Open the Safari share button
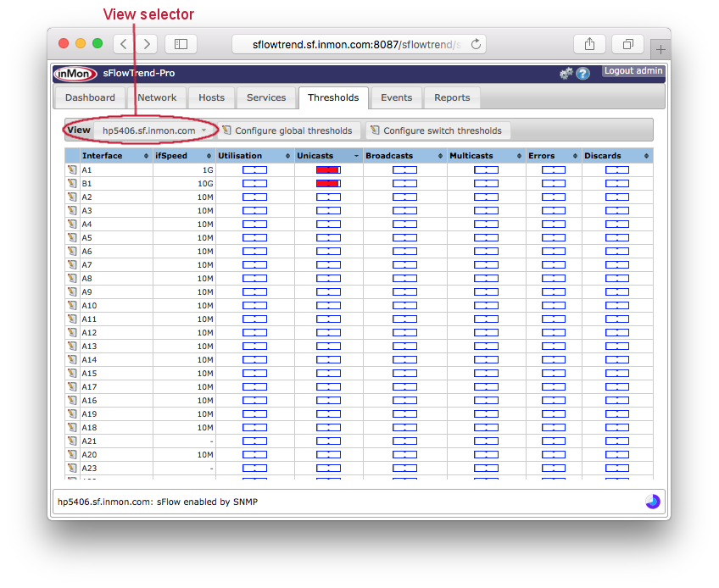Screen dimensions: 719x588 (x=589, y=44)
